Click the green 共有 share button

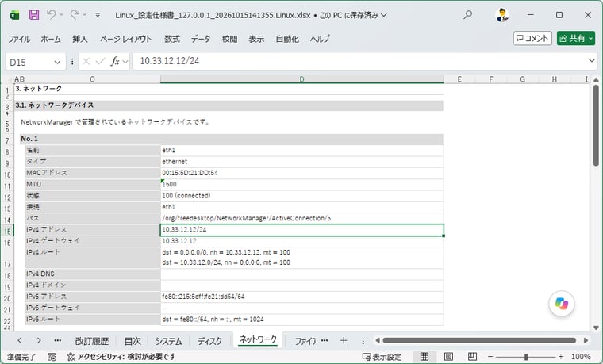[x=576, y=38]
